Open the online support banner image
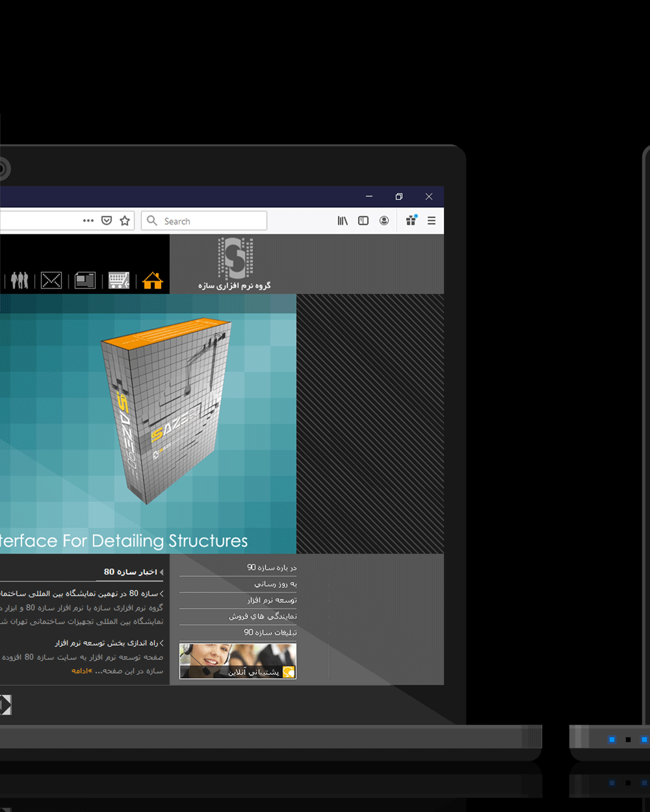The height and width of the screenshot is (812, 650). pos(238,661)
